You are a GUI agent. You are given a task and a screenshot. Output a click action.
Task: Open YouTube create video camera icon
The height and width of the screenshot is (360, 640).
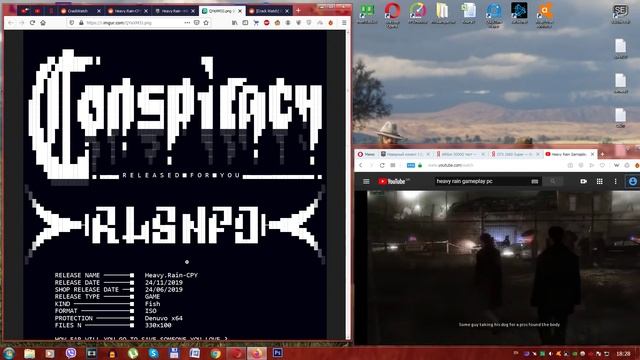pos(584,181)
